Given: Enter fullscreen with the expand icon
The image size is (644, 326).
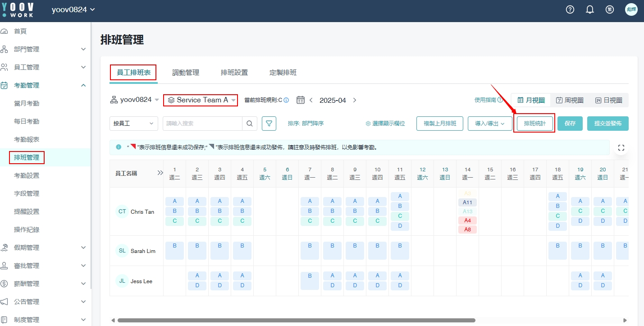Looking at the screenshot, I should tap(621, 147).
